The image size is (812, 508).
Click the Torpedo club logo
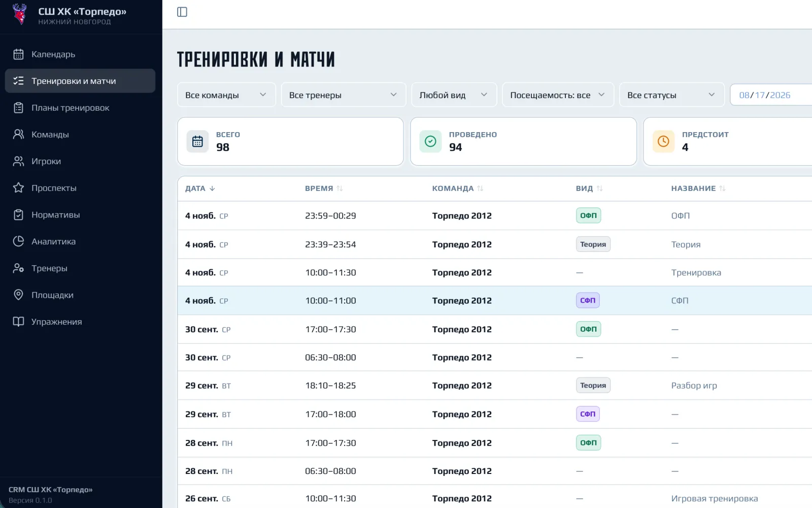[20, 14]
